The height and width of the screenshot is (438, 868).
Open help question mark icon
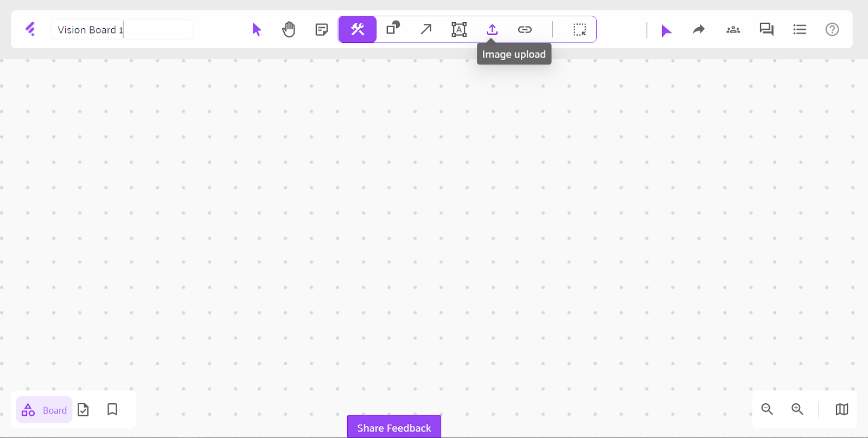coord(832,29)
